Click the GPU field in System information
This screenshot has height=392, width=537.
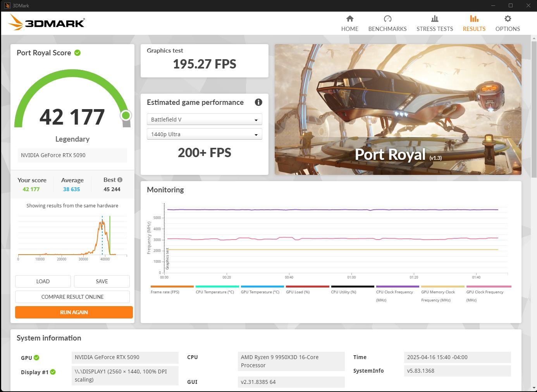coord(125,357)
